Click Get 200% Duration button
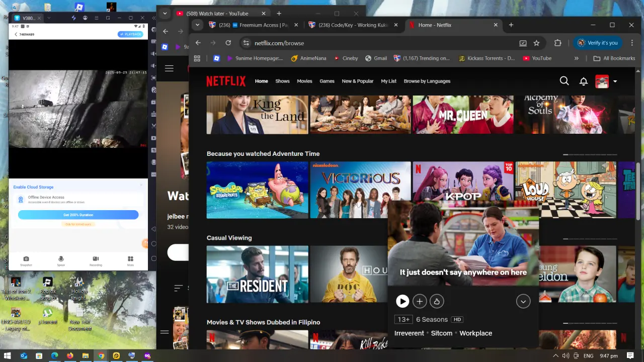Screen dimensions: 644x362 [x=78, y=215]
